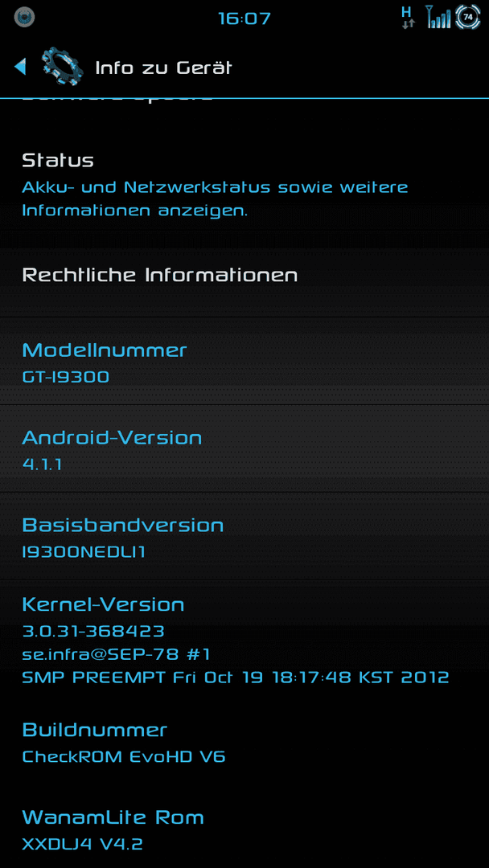Tap the blue gear settings icon
Viewport: 489px width, 868px height.
tap(63, 68)
